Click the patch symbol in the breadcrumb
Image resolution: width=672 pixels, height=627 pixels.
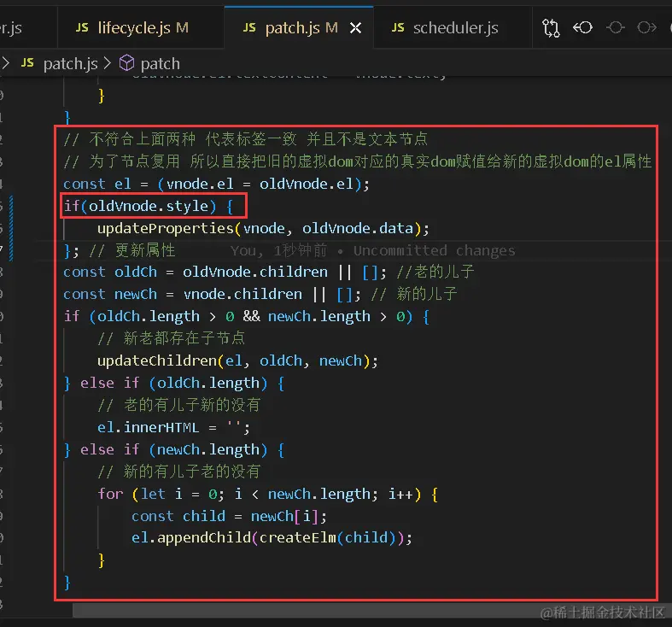click(x=161, y=64)
